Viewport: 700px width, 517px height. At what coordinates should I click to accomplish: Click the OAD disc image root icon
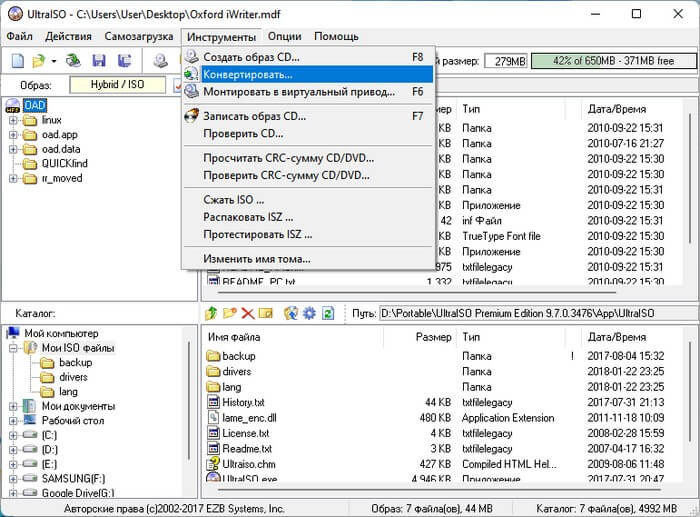[x=13, y=106]
